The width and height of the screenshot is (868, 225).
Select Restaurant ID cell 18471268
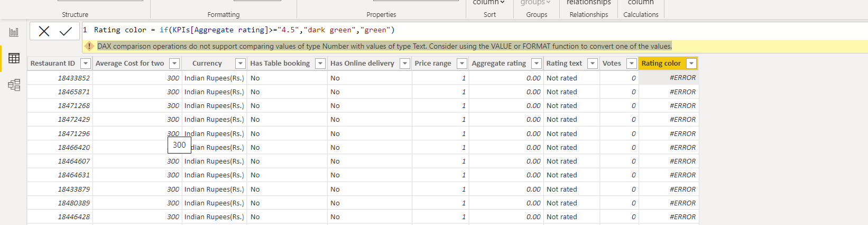(60, 105)
